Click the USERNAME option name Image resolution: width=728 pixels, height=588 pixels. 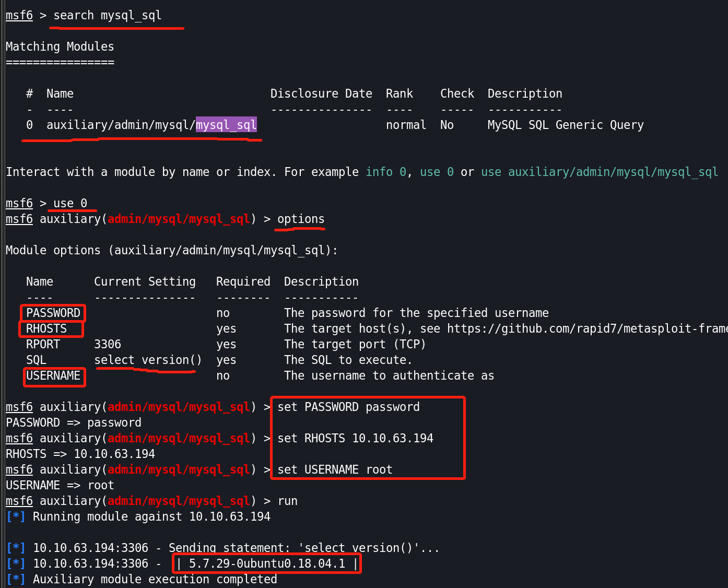pyautogui.click(x=53, y=375)
